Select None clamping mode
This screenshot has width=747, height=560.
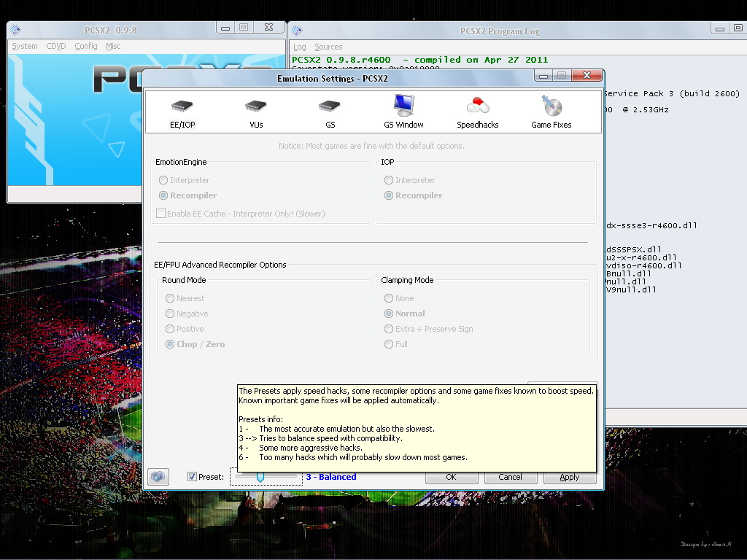(389, 298)
